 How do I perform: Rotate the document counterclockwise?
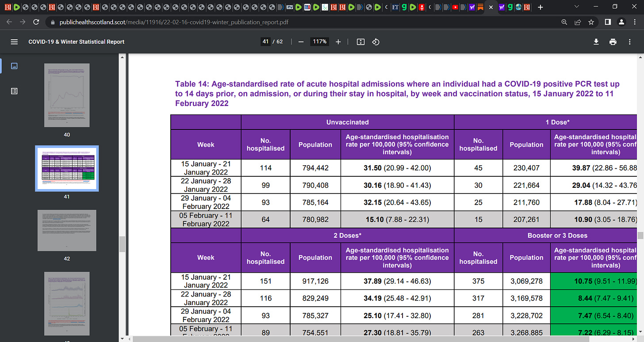coord(376,42)
